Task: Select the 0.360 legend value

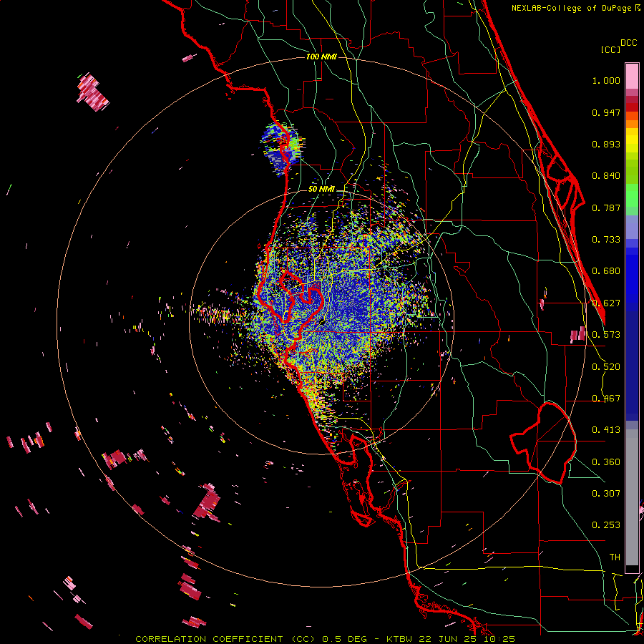Action: 606,462
